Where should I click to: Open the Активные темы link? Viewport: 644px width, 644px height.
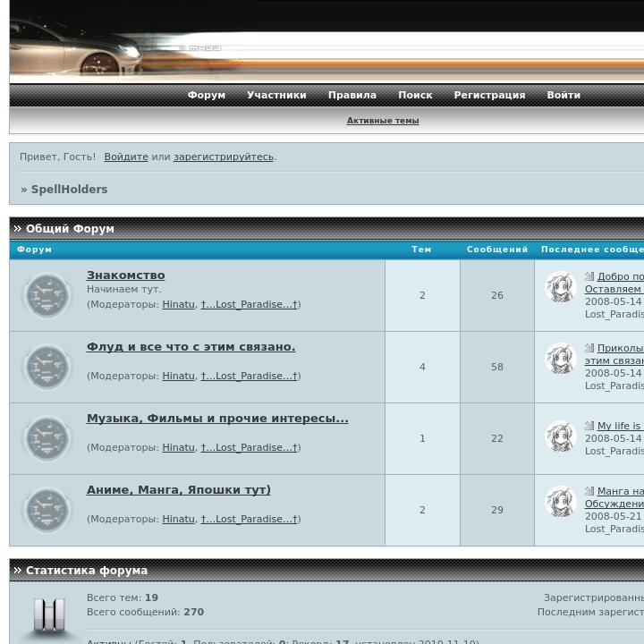[383, 121]
